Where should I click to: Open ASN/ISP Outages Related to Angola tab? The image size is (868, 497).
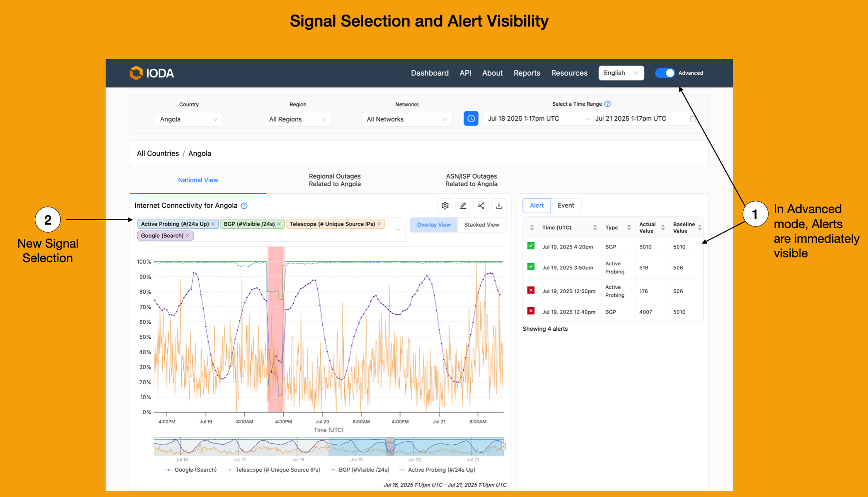pyautogui.click(x=471, y=180)
